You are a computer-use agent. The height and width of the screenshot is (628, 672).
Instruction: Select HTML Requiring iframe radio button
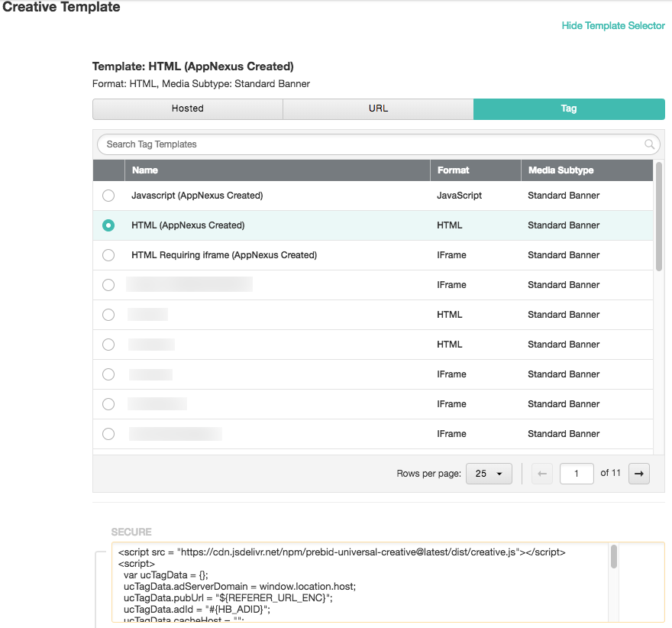point(108,255)
